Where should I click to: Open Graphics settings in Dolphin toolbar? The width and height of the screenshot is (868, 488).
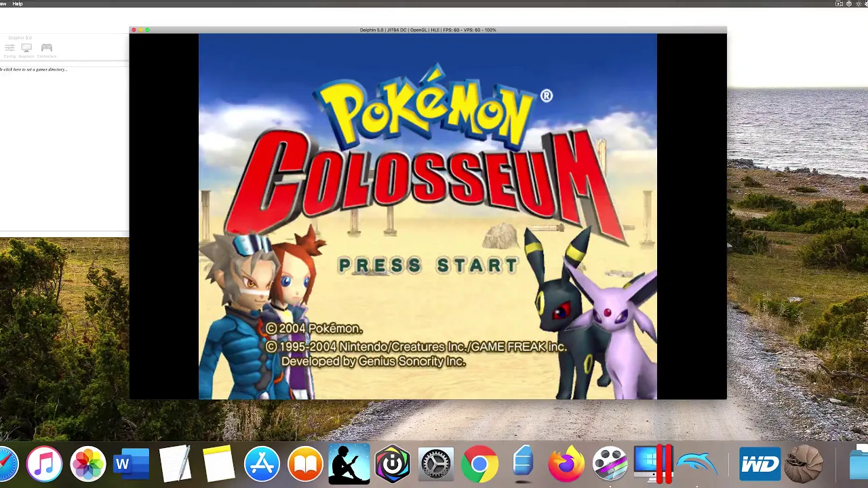(x=26, y=50)
